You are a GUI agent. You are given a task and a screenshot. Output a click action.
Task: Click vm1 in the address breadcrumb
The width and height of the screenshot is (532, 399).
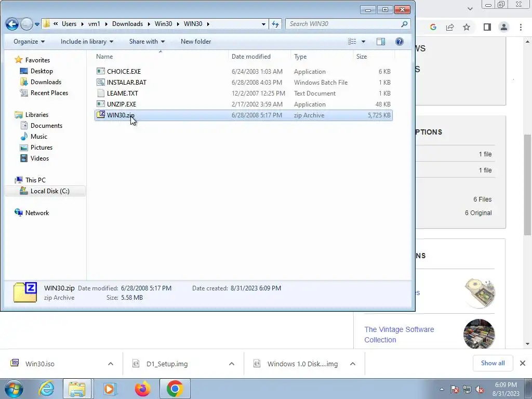click(x=94, y=24)
